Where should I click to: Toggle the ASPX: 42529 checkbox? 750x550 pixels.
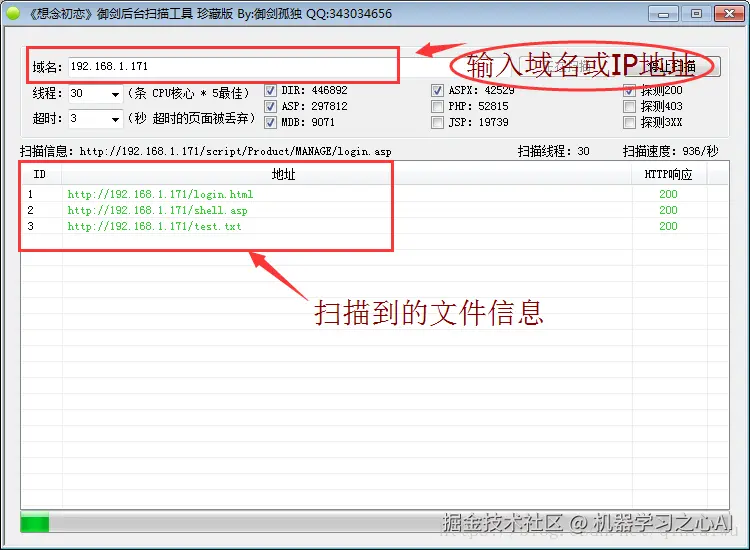pyautogui.click(x=437, y=90)
